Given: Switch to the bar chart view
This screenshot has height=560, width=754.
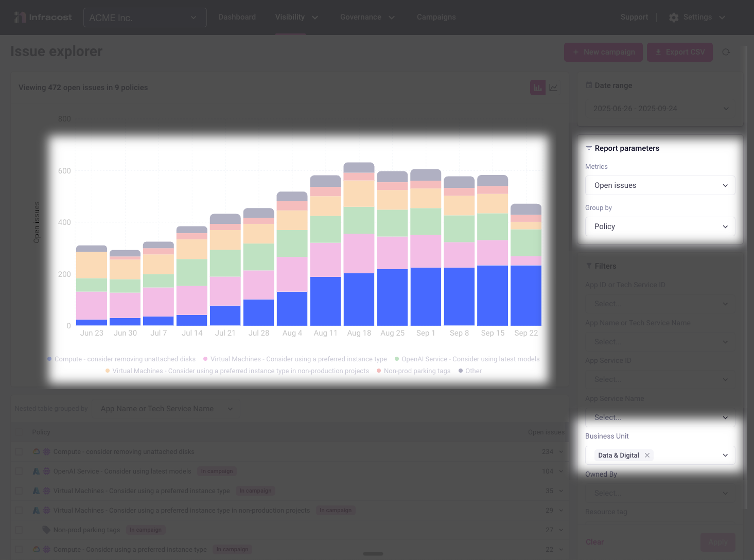Looking at the screenshot, I should tap(537, 87).
